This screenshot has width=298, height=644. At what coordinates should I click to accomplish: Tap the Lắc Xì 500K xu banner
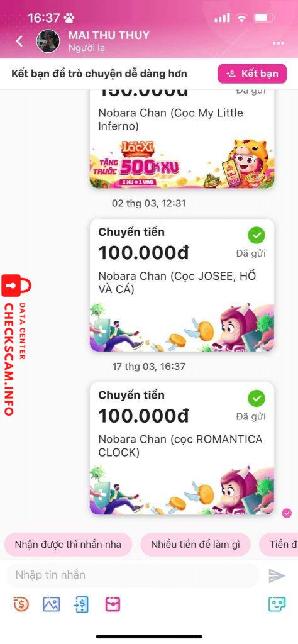tap(182, 163)
